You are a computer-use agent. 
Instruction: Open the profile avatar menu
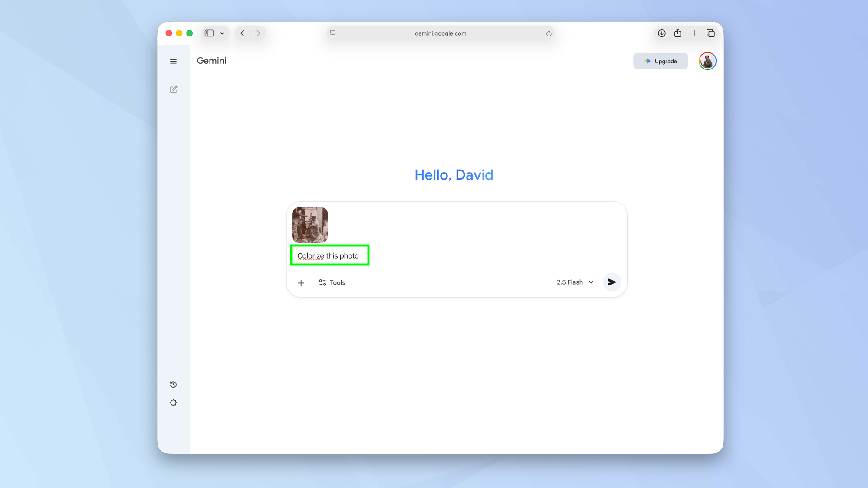(x=707, y=61)
